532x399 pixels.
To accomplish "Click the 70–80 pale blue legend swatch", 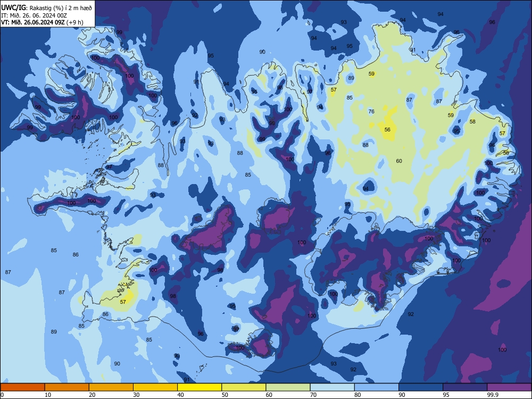I will [x=332, y=387].
